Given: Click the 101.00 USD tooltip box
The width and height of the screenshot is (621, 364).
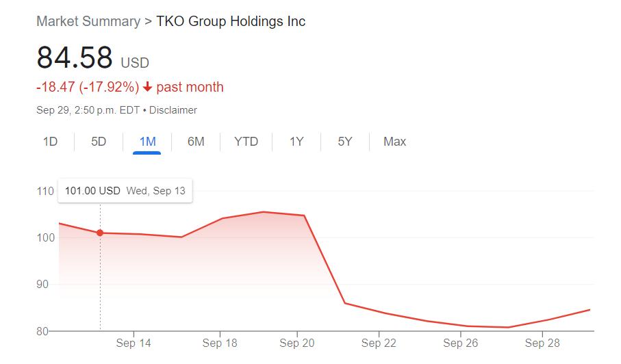Looking at the screenshot, I should click(x=125, y=191).
